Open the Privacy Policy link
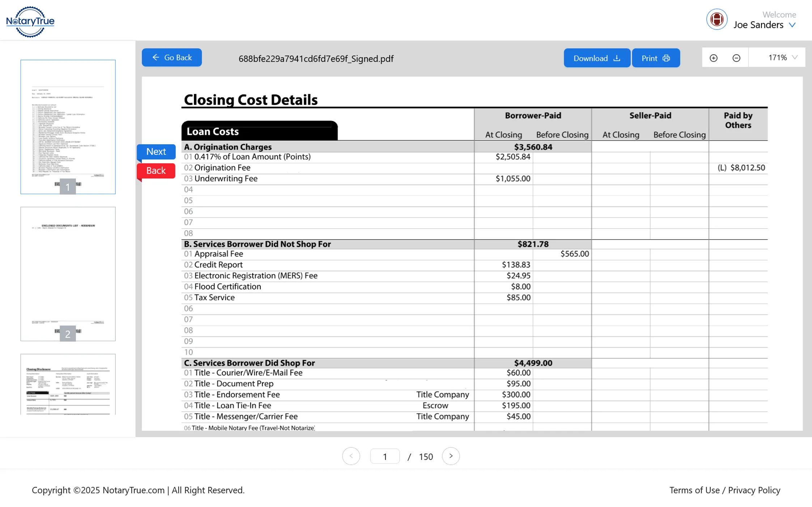 (x=754, y=490)
